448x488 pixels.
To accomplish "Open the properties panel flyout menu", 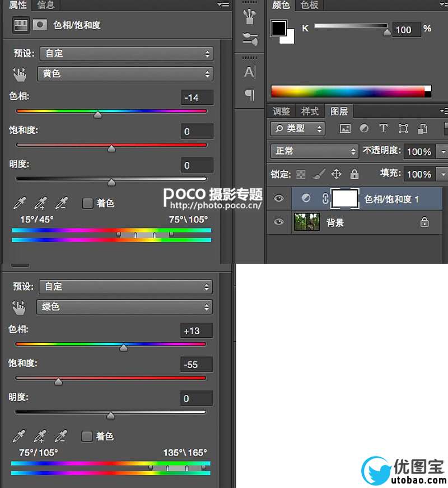I will click(223, 4).
